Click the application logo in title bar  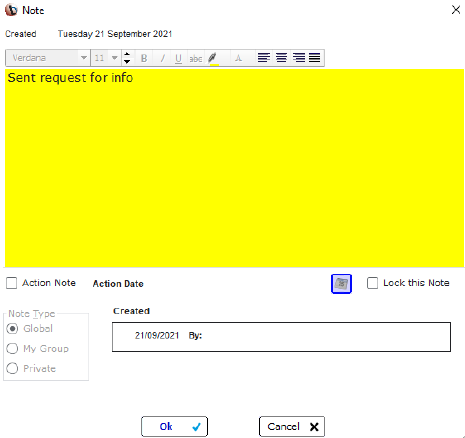click(11, 10)
